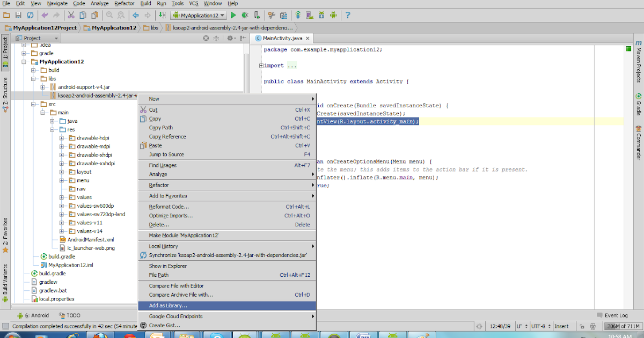The image size is (644, 338).
Task: Click the libs breadcrumb in navigation bar
Action: (150, 27)
